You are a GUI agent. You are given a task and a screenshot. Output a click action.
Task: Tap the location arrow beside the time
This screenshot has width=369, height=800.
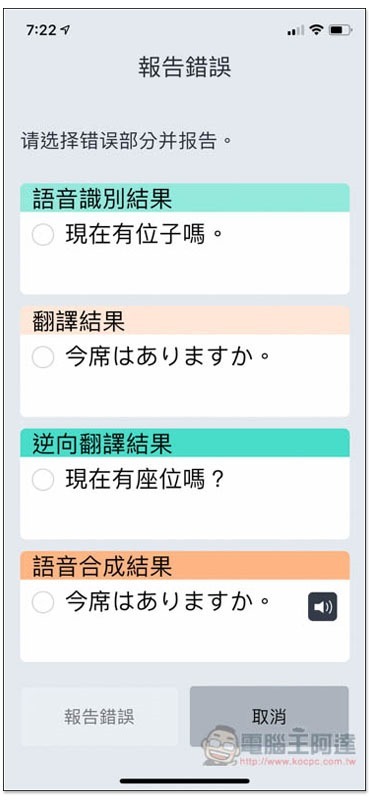(x=65, y=30)
